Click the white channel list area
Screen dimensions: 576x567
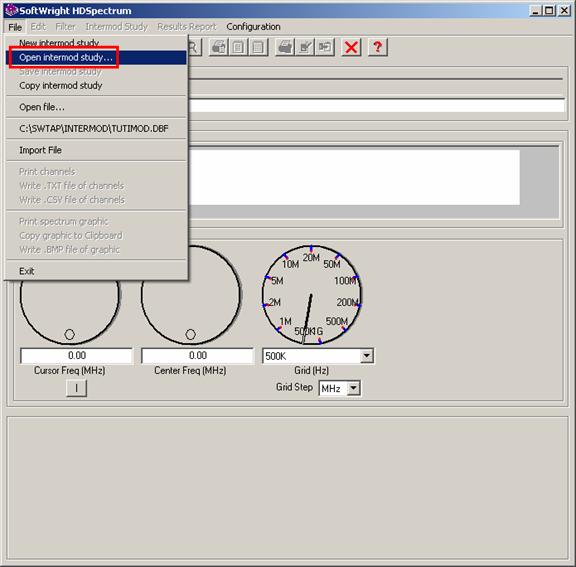coord(354,177)
